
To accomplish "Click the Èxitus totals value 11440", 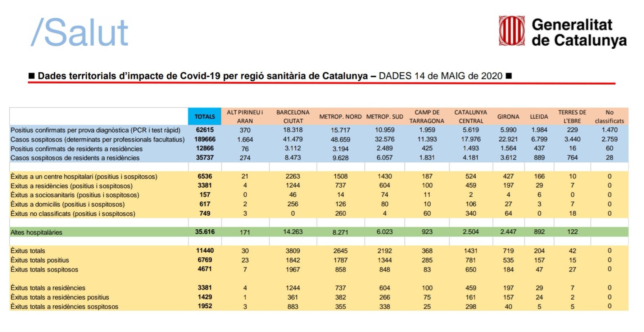I will click(x=205, y=250).
